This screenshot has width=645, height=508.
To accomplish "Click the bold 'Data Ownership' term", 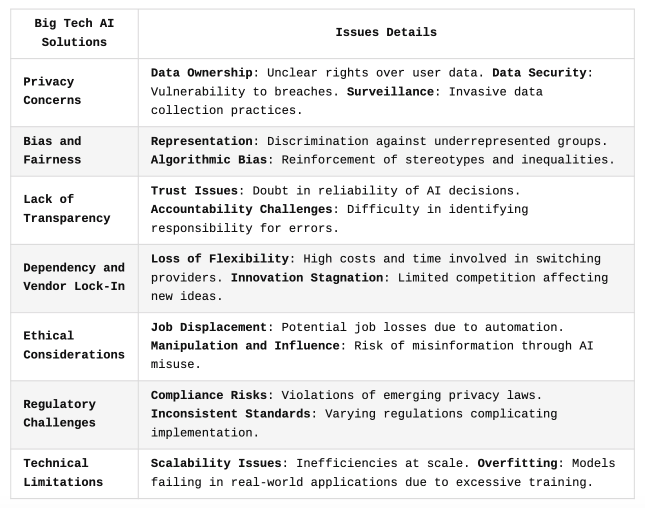I will coord(201,73).
